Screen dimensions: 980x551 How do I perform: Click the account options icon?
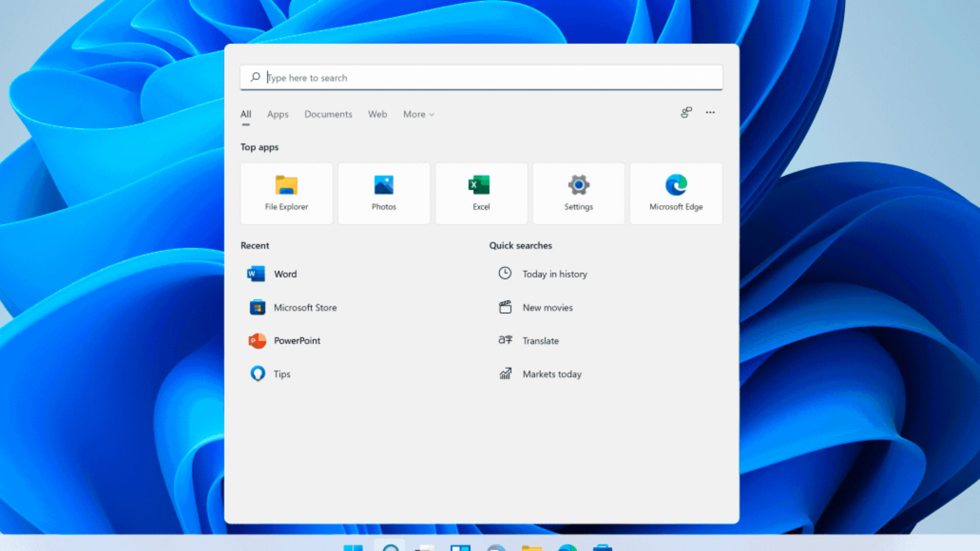coord(685,112)
